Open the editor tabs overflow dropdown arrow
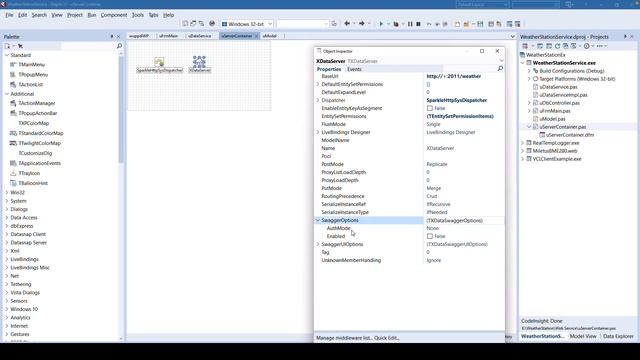Viewport: 640px width, 360px height. 513,36
